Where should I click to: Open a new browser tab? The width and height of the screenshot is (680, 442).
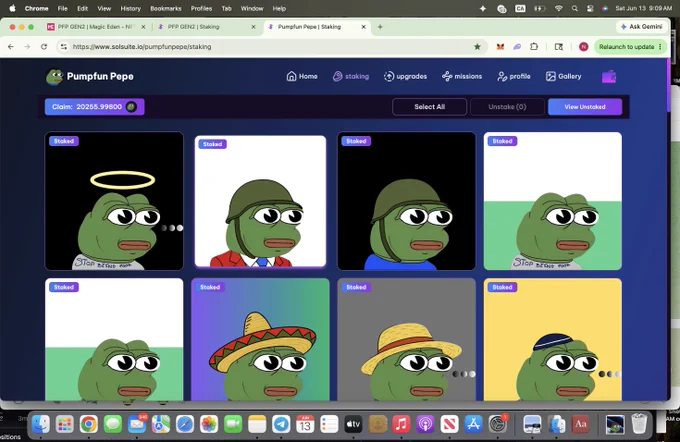[x=380, y=27]
